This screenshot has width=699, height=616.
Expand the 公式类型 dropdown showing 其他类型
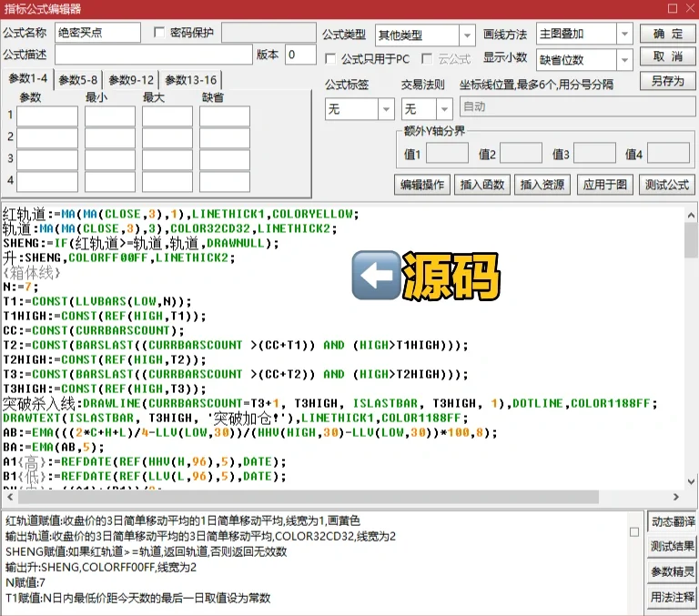point(467,35)
